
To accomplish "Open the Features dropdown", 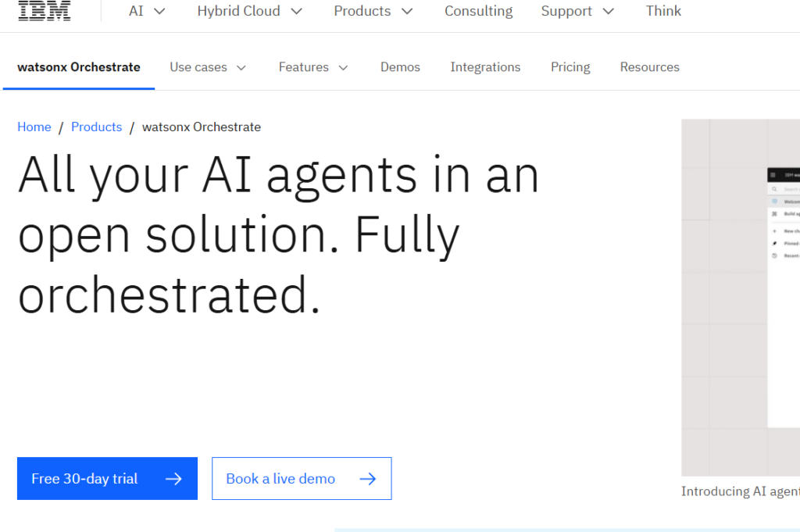I will 313,67.
